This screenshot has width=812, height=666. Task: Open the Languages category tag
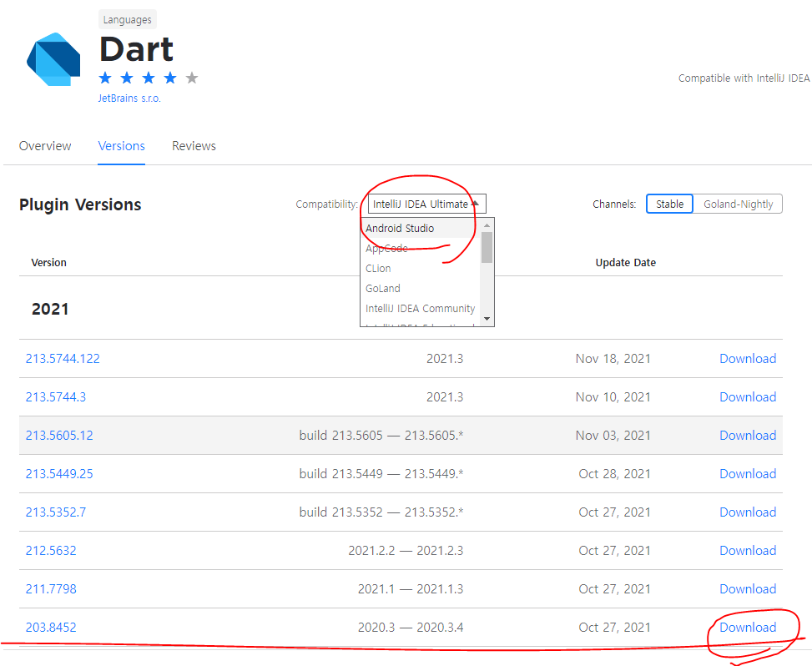(x=128, y=20)
